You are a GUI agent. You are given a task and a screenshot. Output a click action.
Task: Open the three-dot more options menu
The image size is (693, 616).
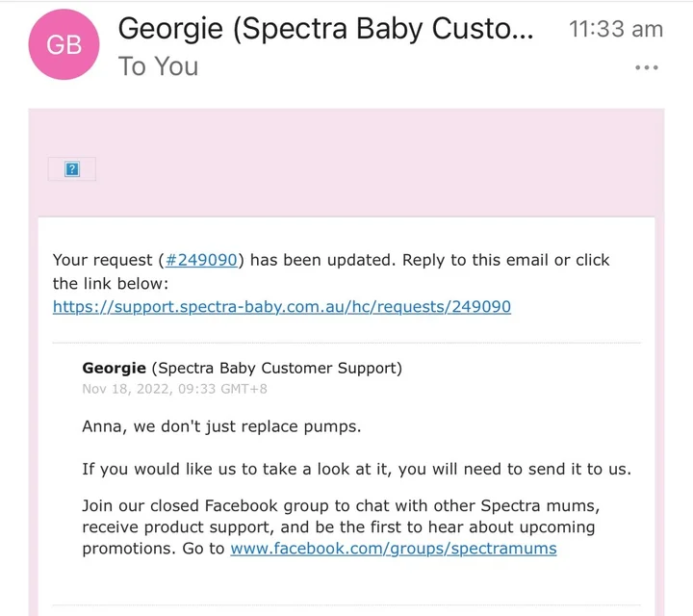(647, 67)
